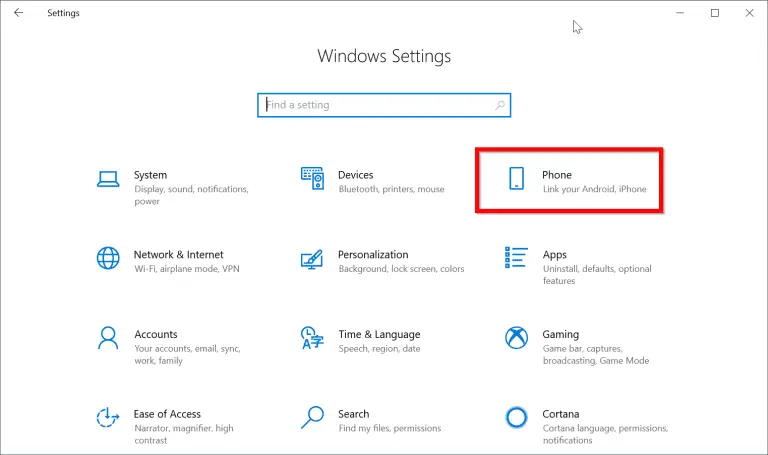
Task: Click 'Display, sound, notifications, power' description
Action: (x=192, y=195)
